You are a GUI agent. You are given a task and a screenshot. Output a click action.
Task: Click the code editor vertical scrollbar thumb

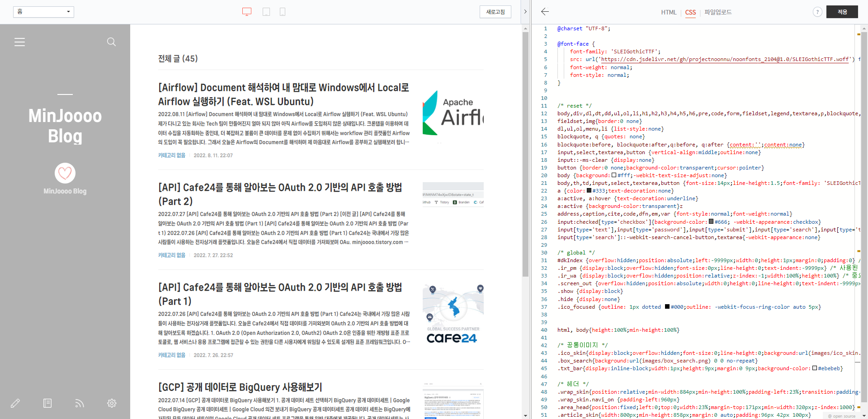click(864, 217)
